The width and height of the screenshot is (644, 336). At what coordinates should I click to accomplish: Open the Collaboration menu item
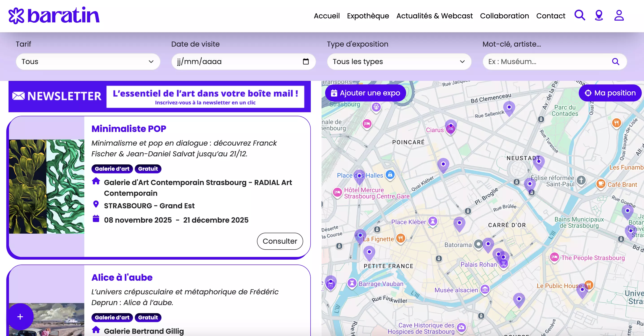504,16
